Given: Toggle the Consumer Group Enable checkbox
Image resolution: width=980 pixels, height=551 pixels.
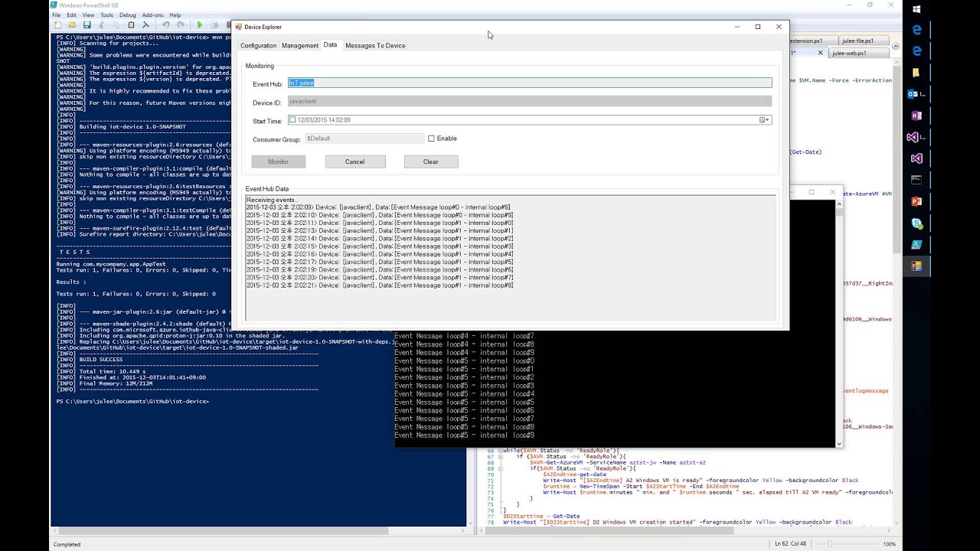Looking at the screenshot, I should 431,139.
